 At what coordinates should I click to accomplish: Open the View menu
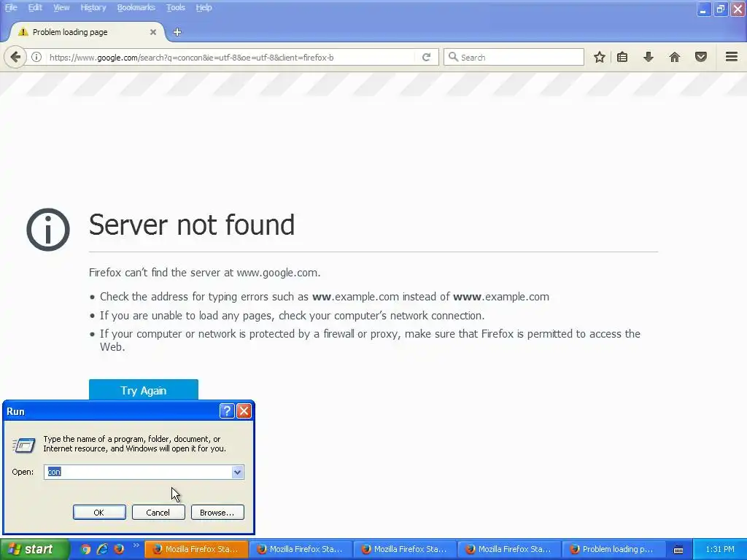click(61, 7)
